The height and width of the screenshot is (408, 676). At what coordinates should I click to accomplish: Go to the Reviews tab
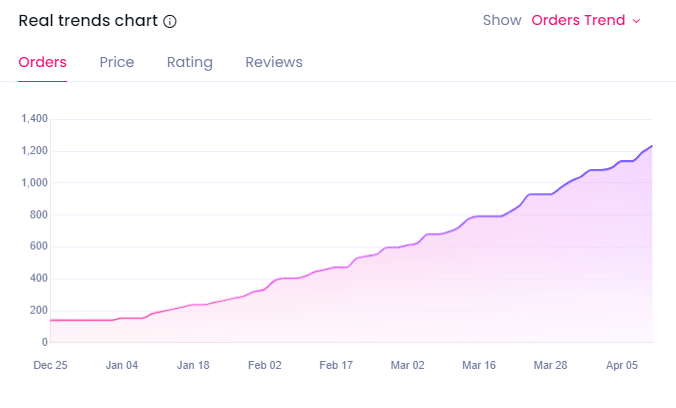tap(274, 62)
